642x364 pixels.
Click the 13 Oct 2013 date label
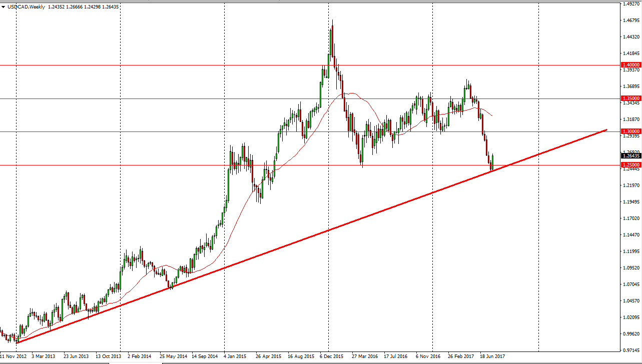[x=109, y=356]
